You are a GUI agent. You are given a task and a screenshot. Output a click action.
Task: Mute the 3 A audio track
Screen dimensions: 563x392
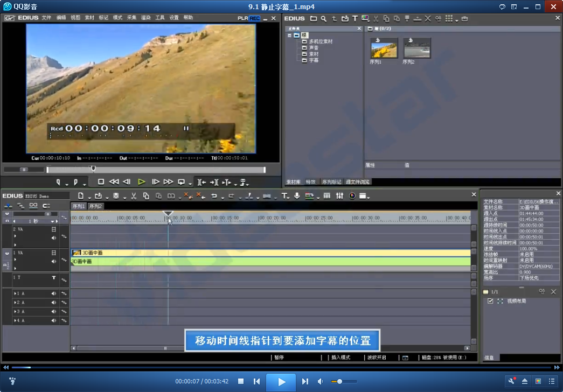tap(53, 311)
